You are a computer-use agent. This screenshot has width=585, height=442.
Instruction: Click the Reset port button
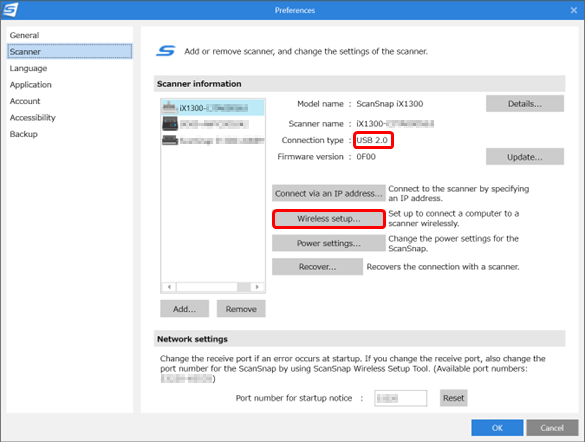pos(453,398)
